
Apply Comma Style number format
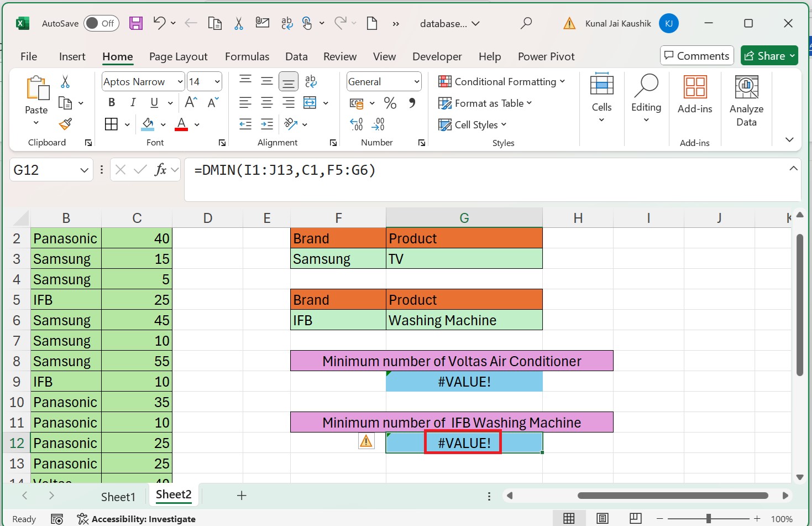tap(412, 103)
